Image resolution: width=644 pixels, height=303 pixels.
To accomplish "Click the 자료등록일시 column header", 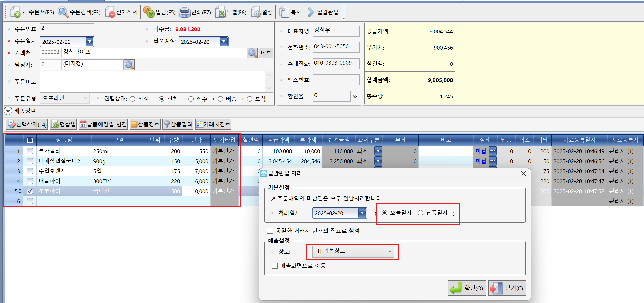I will coord(579,140).
